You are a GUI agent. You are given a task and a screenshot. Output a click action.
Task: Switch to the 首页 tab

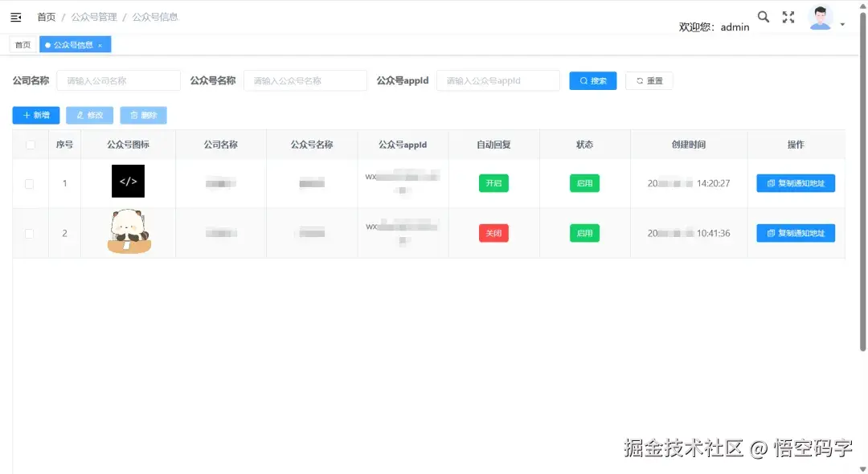[x=23, y=44]
